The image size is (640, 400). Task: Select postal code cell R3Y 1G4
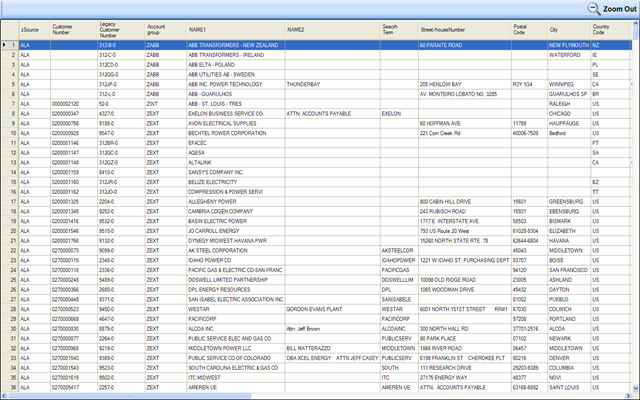[x=529, y=84]
